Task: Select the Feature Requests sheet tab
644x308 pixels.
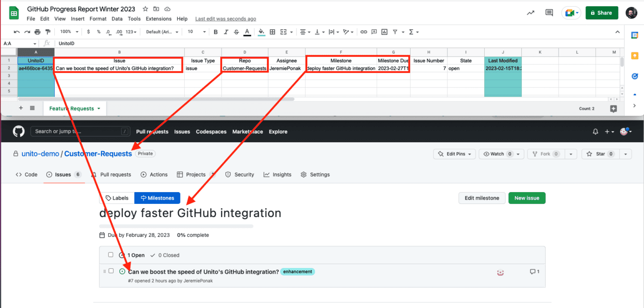Action: [x=75, y=108]
